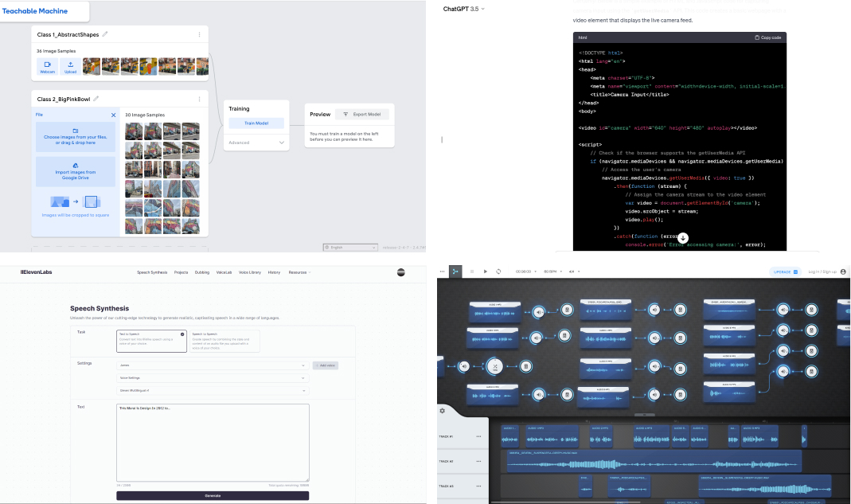Select the first image sample in Class 1_AbstractShapes
Viewport: 851px width, 504px height.
[92, 66]
